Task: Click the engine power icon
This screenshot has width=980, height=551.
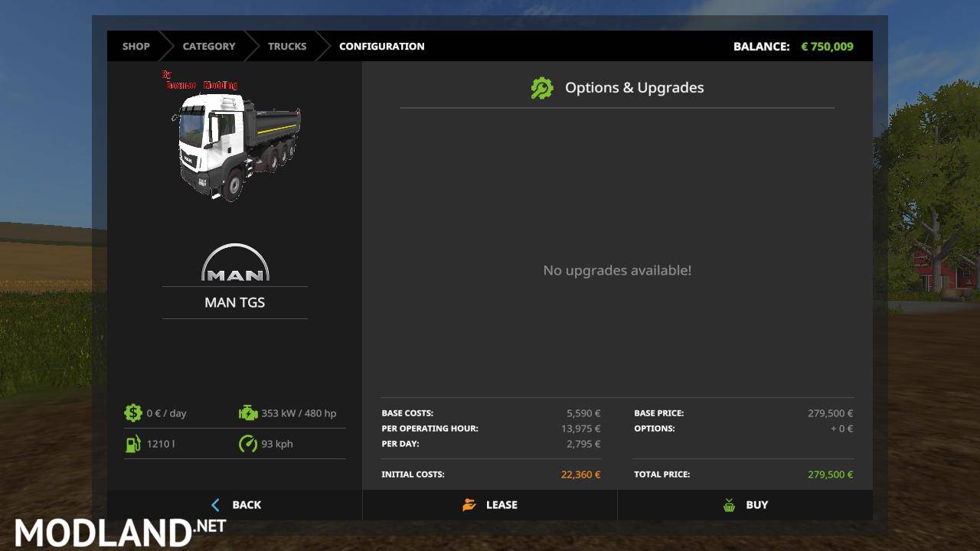Action: [x=248, y=413]
